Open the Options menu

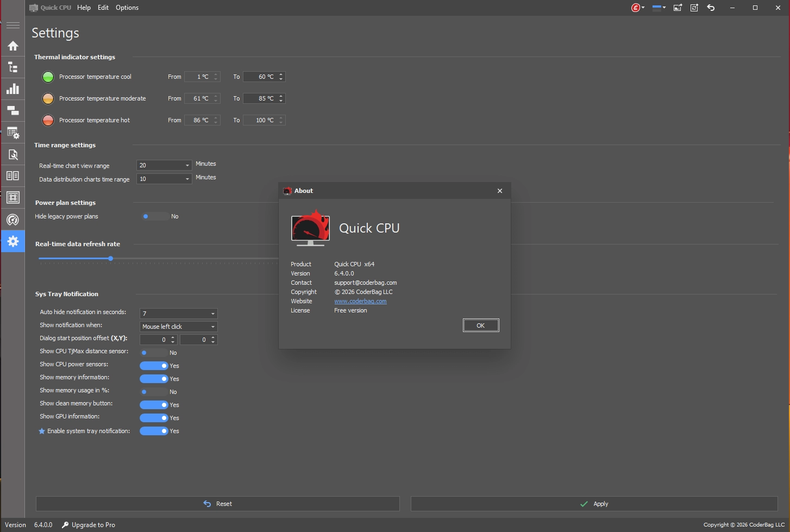pyautogui.click(x=127, y=8)
